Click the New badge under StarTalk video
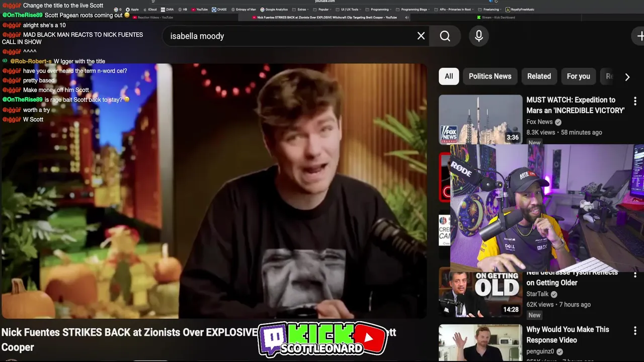 534,315
